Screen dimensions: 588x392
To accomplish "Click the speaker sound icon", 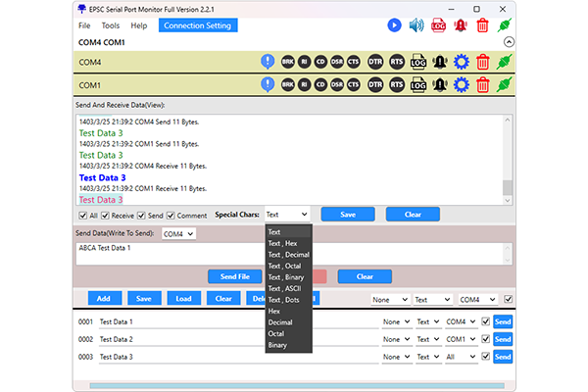I will click(x=416, y=24).
